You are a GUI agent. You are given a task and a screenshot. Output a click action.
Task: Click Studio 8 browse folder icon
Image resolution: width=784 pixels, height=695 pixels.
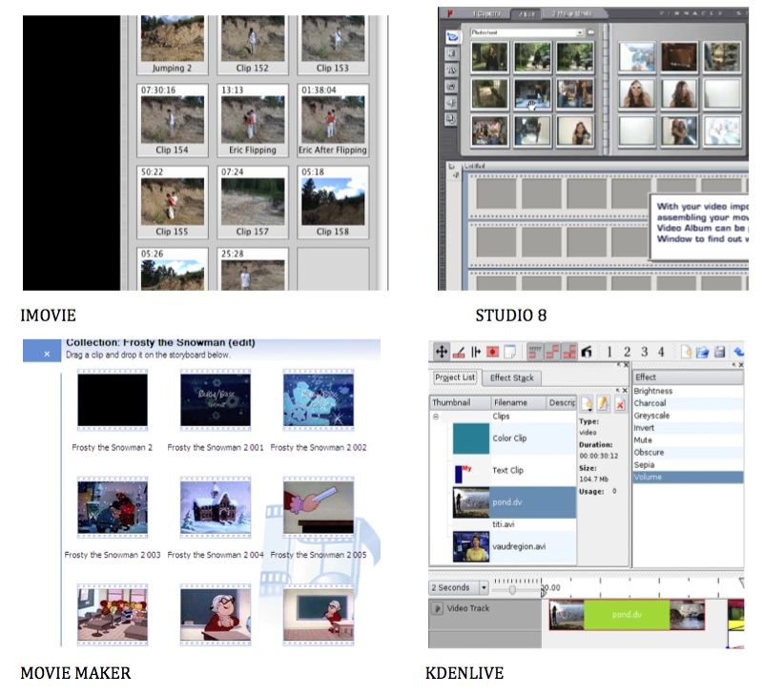[591, 32]
